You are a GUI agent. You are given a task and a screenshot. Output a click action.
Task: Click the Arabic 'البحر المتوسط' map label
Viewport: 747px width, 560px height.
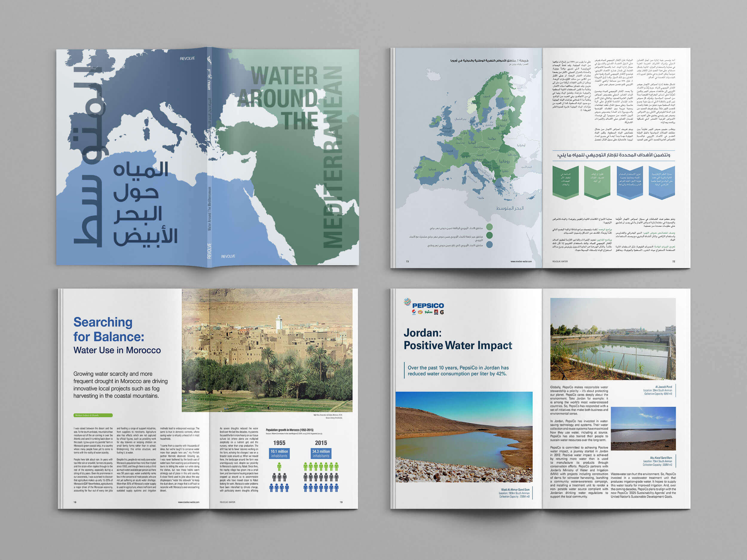pos(510,208)
